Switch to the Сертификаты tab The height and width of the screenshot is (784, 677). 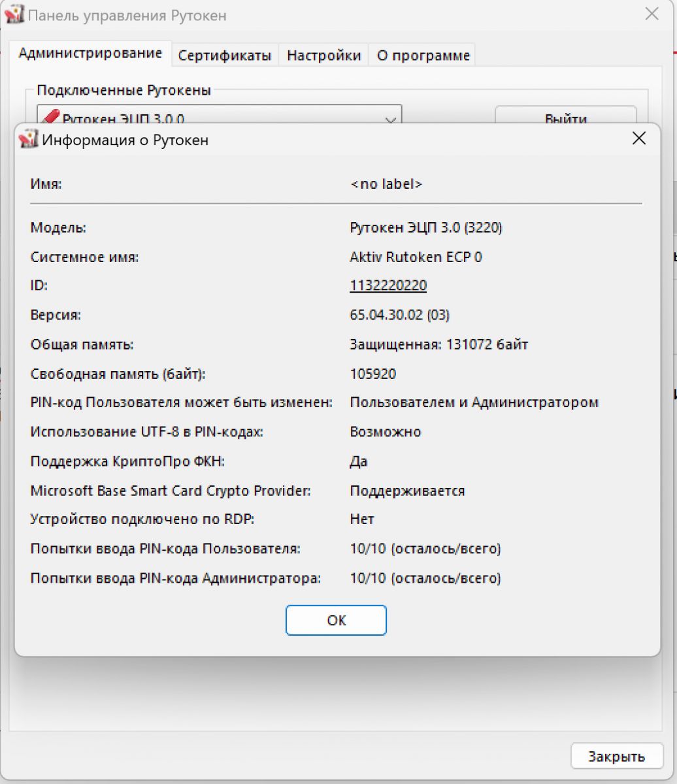225,56
